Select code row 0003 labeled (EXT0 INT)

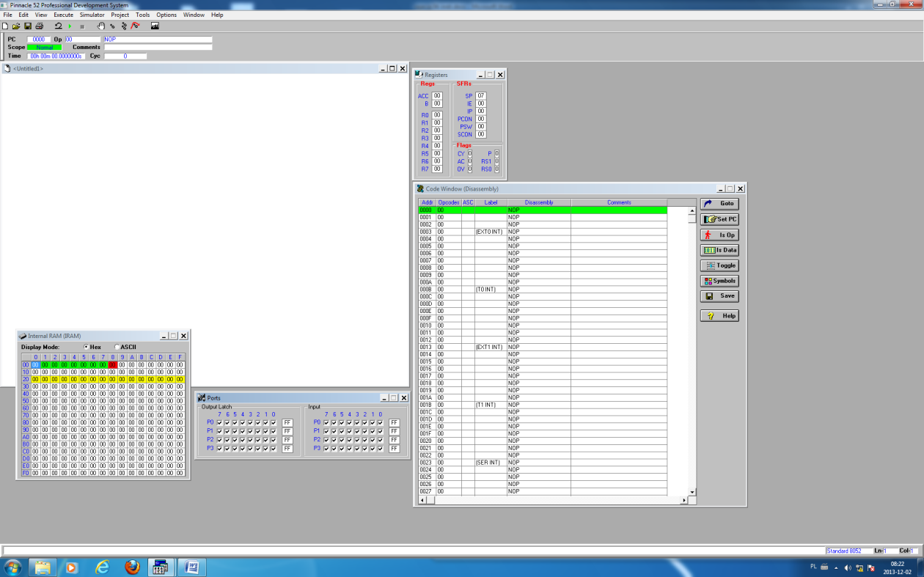click(x=543, y=232)
